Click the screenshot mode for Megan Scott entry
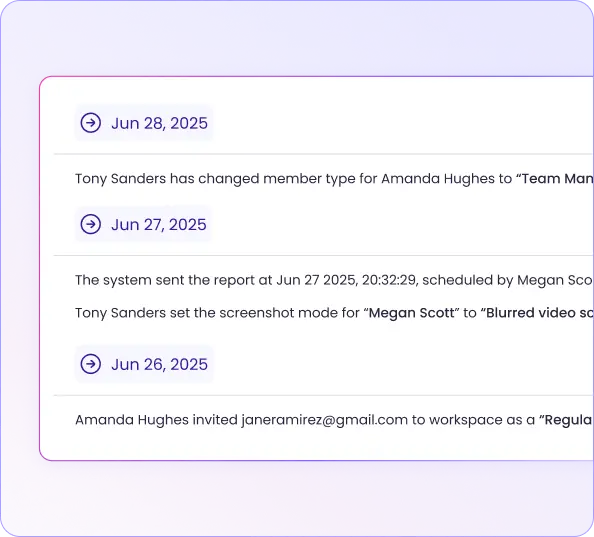This screenshot has width=594, height=537. coord(334,313)
